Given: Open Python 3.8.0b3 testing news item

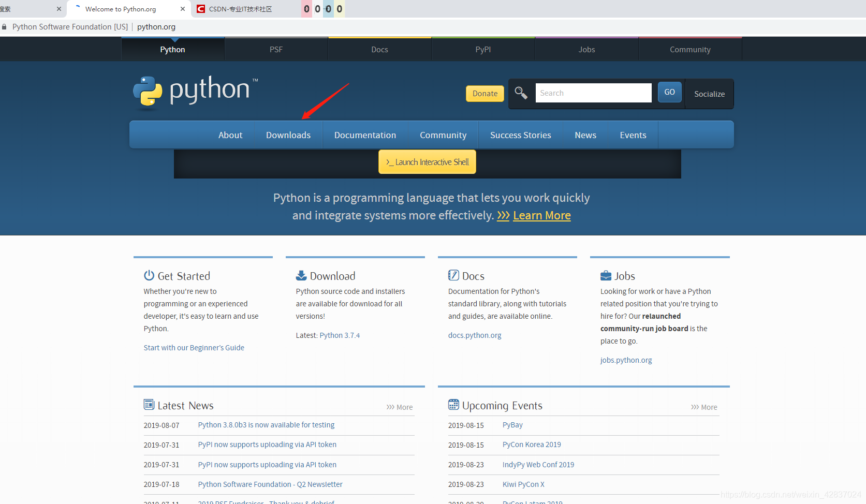Looking at the screenshot, I should [266, 425].
